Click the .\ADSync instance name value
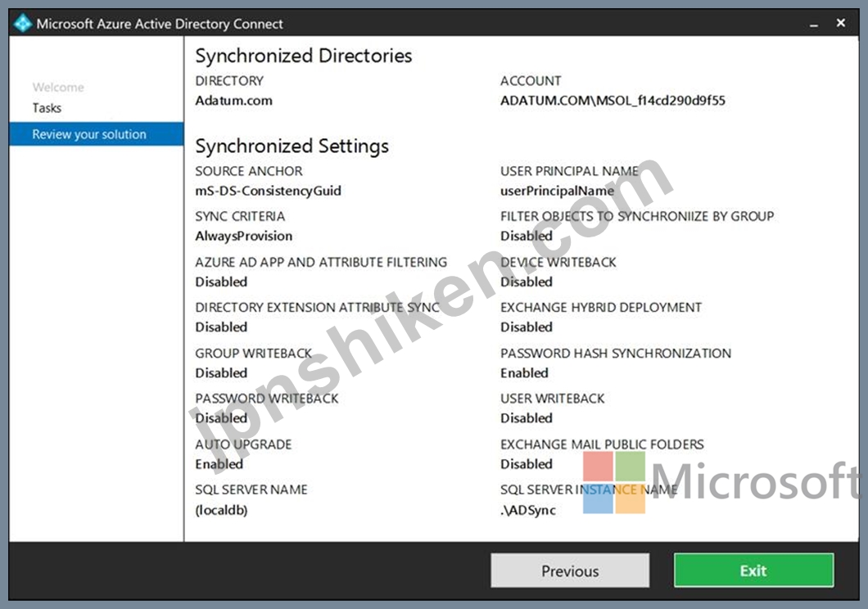The width and height of the screenshot is (868, 609). (x=528, y=510)
